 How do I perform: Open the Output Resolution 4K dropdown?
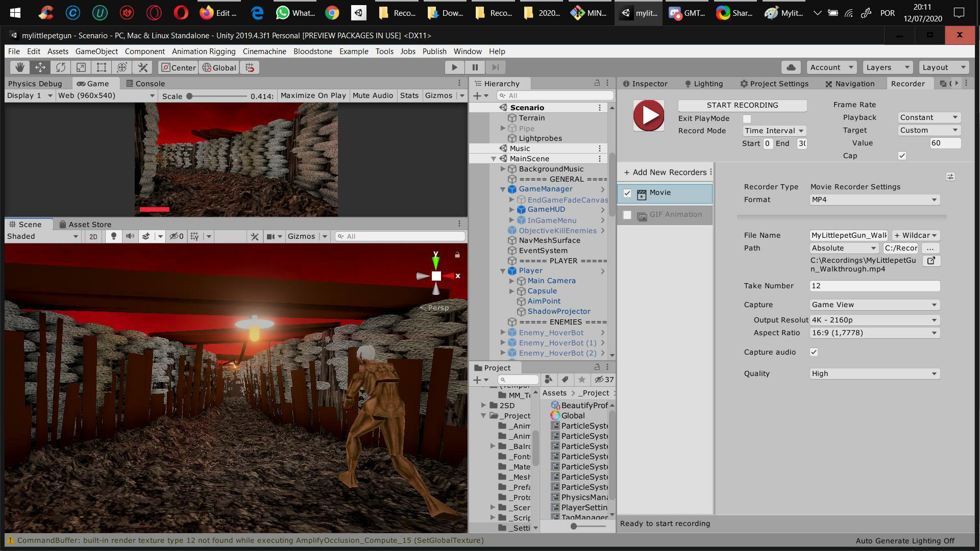pos(874,320)
